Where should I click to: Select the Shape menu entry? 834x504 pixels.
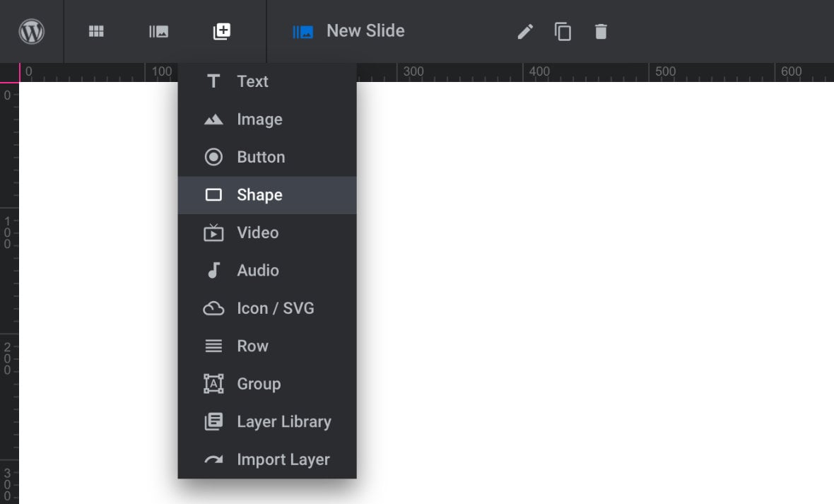click(267, 195)
